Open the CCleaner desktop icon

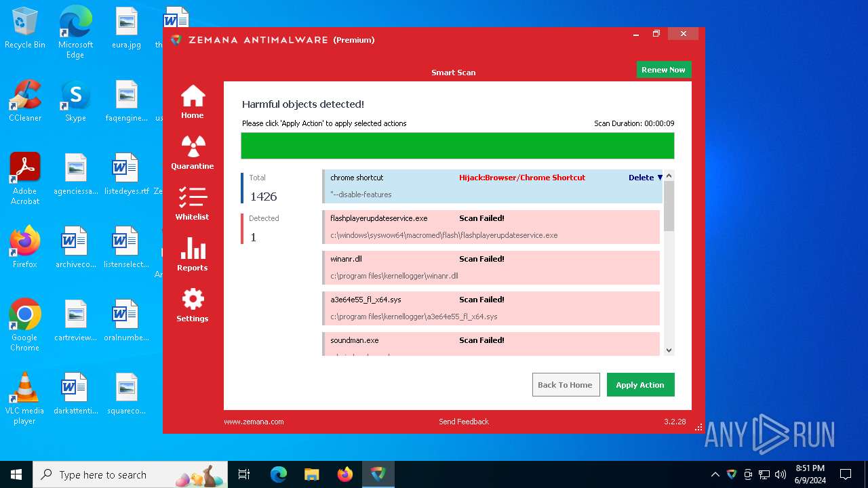coord(25,102)
